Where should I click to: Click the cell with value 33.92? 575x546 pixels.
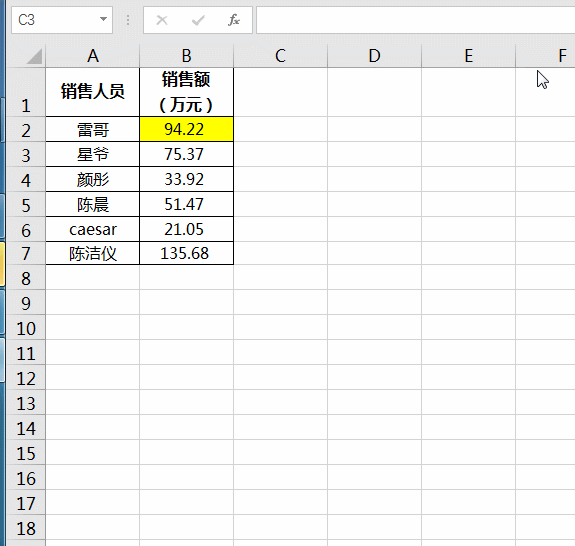[186, 179]
